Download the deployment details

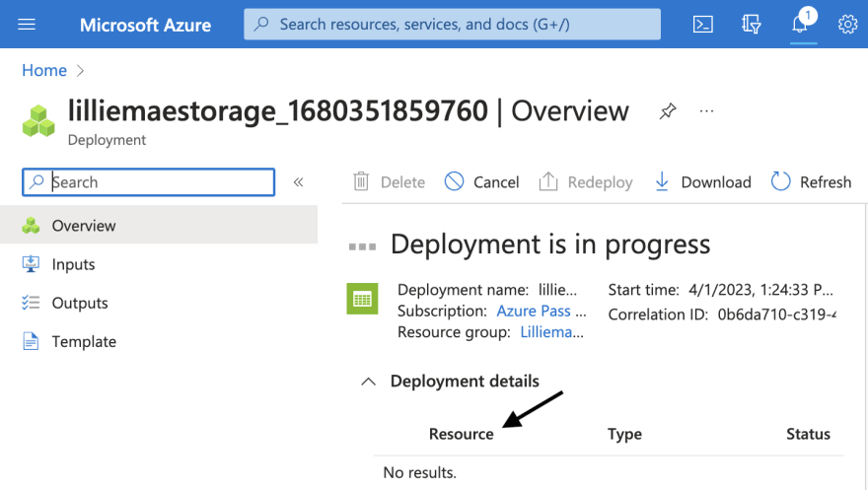click(702, 182)
